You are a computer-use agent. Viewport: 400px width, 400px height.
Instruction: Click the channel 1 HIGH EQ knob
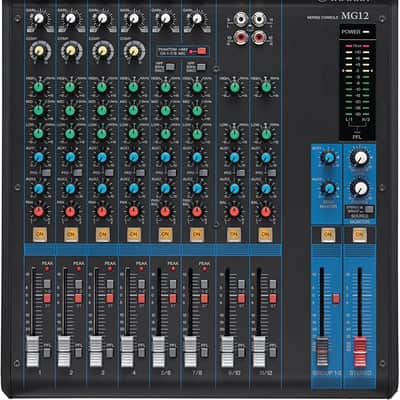39,88
